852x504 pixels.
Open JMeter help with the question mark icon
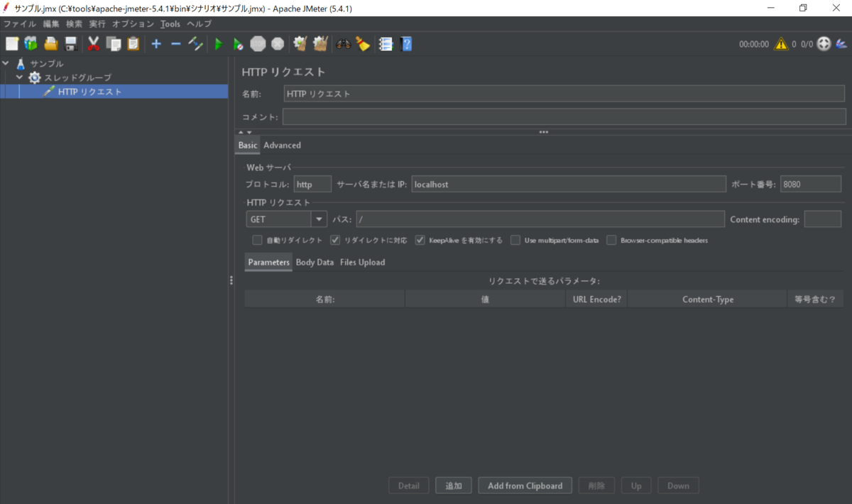[405, 43]
